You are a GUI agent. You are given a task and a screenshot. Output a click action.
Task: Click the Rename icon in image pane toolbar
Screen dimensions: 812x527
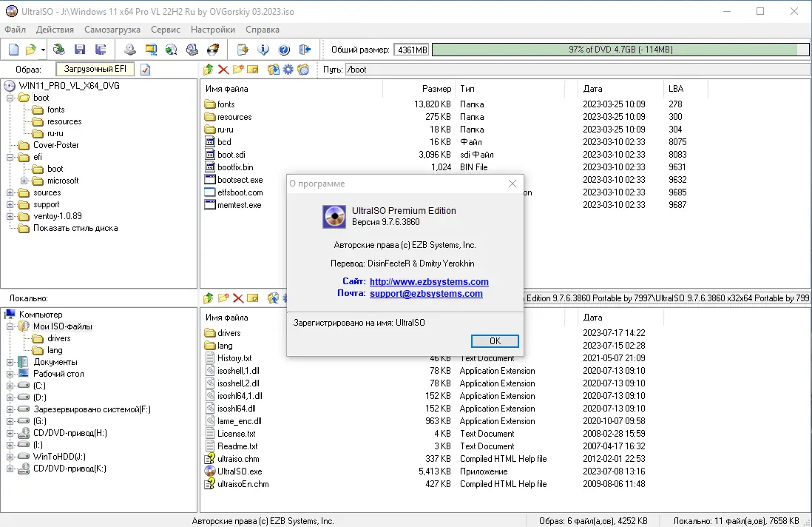pyautogui.click(x=253, y=70)
